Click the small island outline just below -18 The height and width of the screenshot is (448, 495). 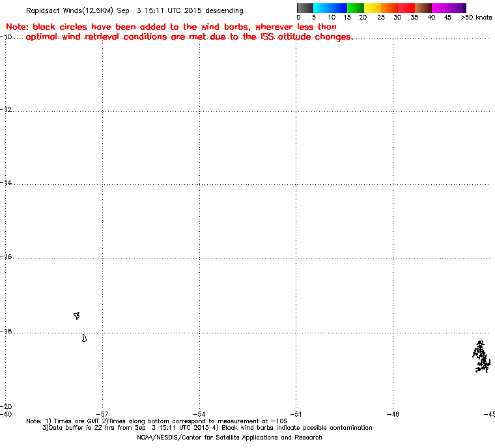point(84,338)
